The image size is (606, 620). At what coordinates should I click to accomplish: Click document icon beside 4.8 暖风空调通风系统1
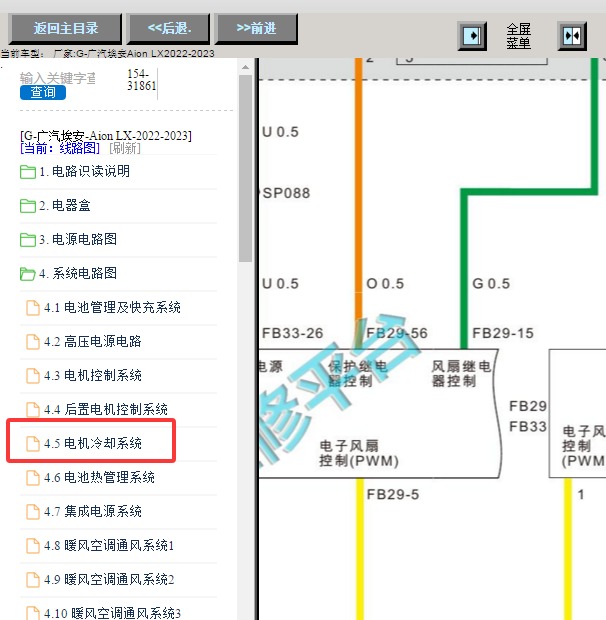coord(32,546)
